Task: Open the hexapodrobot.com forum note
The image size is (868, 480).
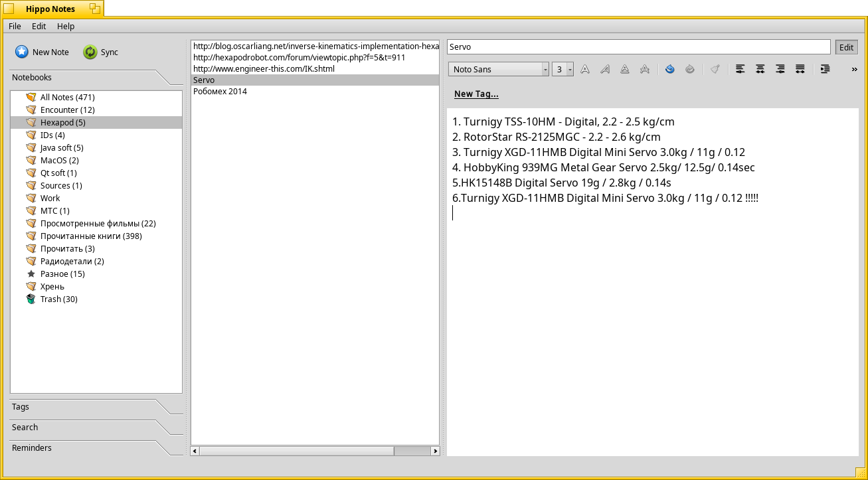Action: 315,58
